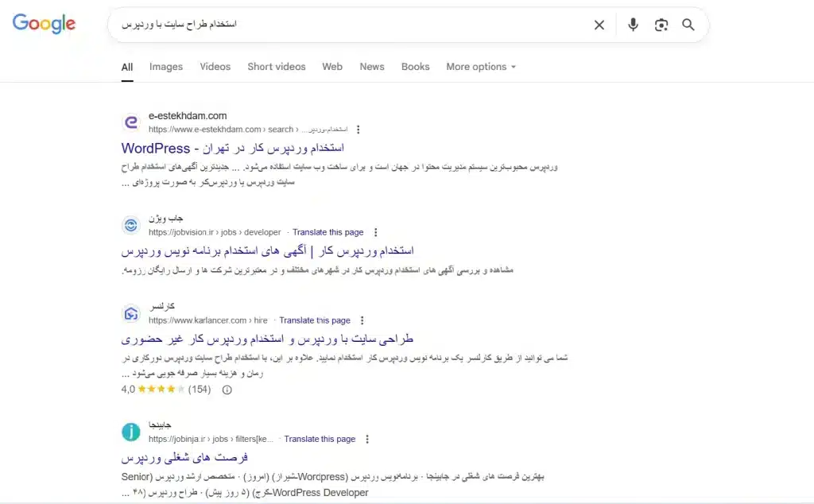Click the https://jobvision.ir URL breadcrumb

point(215,233)
